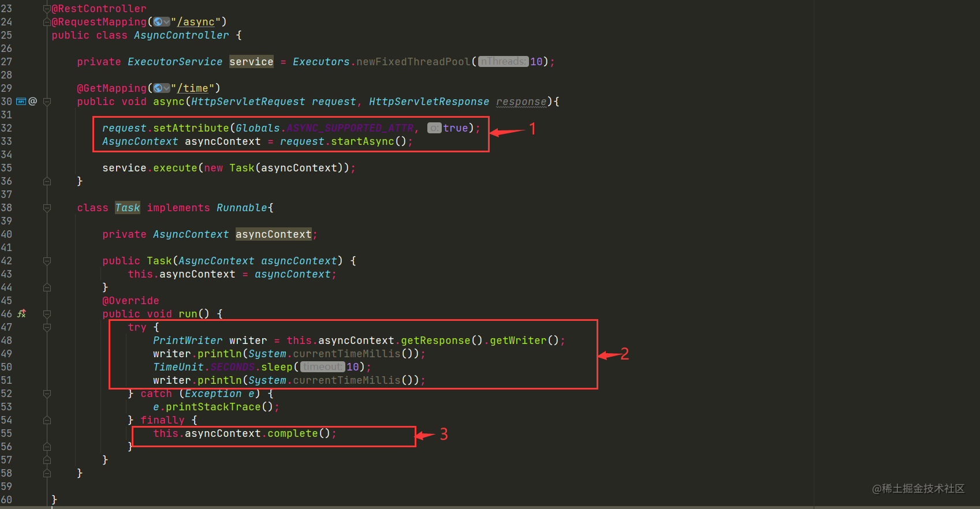Viewport: 980px width, 509px height.
Task: Open the "/time" mapping URL link
Action: (192, 88)
